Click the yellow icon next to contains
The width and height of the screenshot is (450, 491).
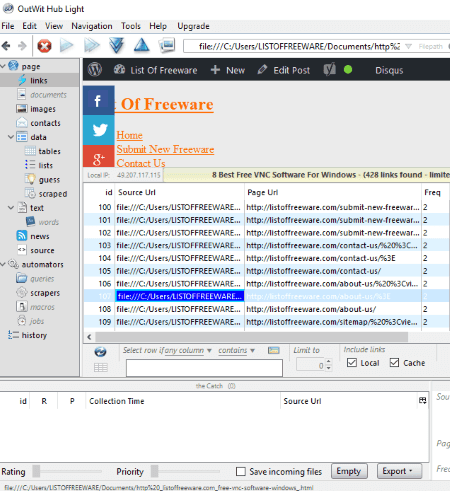274,350
